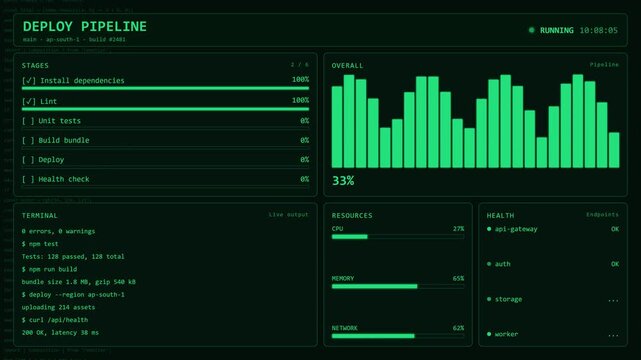641x360 pixels.
Task: Click the build info subtitle under title
Action: [74, 40]
